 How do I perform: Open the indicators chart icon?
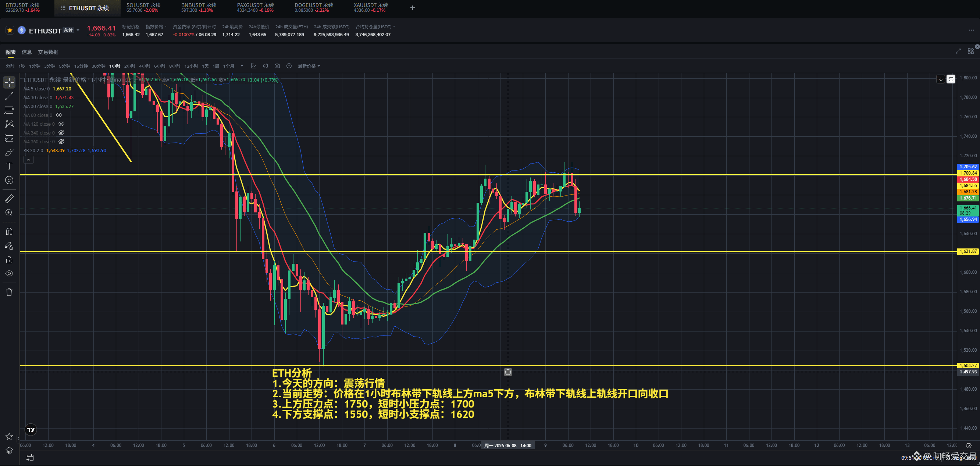254,66
